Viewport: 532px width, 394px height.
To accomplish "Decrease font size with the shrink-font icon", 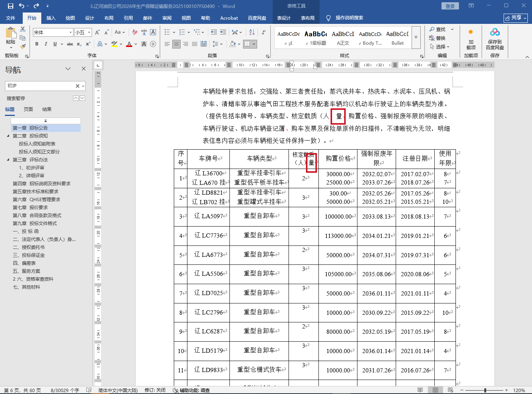I will 106,33.
